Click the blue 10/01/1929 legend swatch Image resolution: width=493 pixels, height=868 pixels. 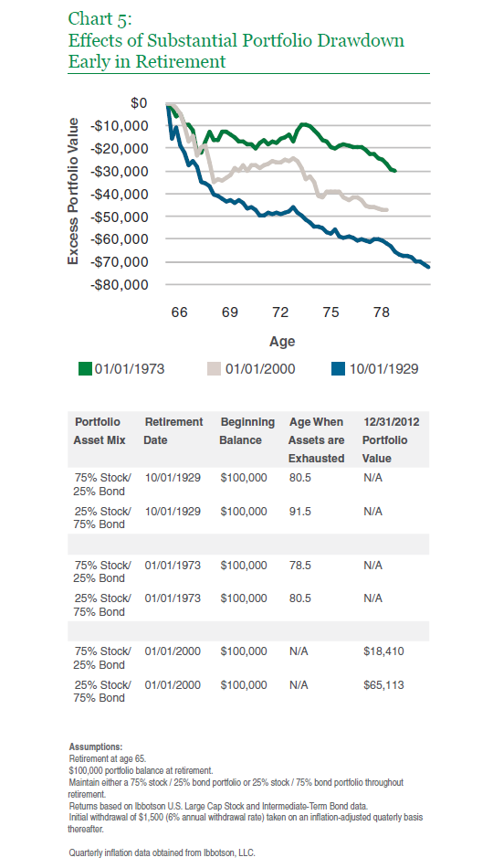338,369
